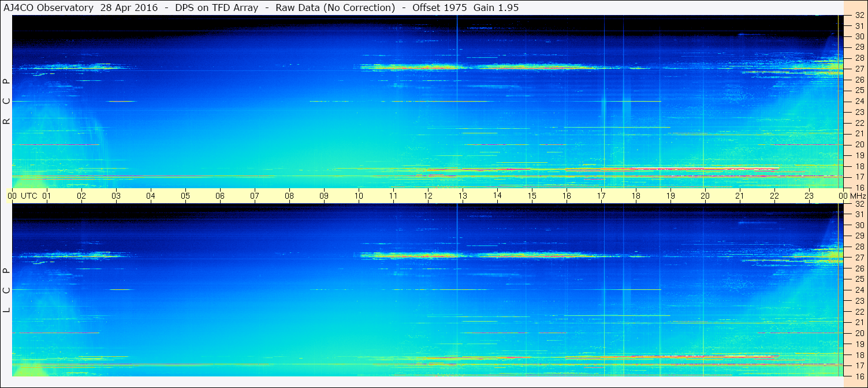Viewport: 868px width, 388px height.
Task: Select the 11 hour mark on time axis
Action: pos(393,196)
